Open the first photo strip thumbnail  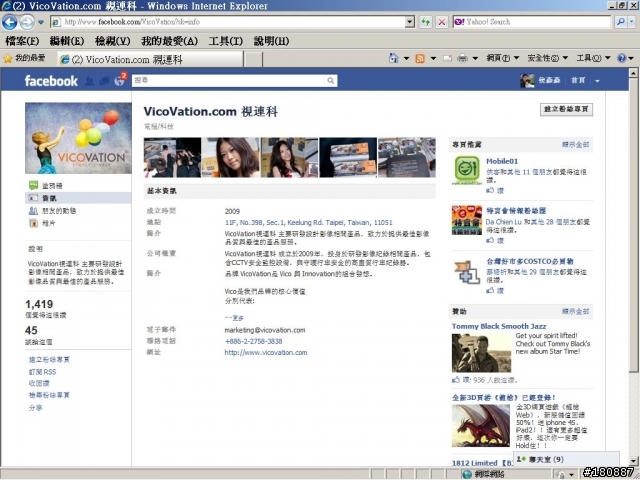click(x=172, y=158)
